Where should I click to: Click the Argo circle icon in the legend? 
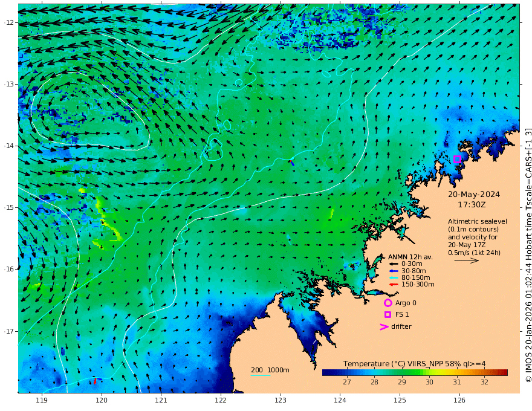(388, 303)
